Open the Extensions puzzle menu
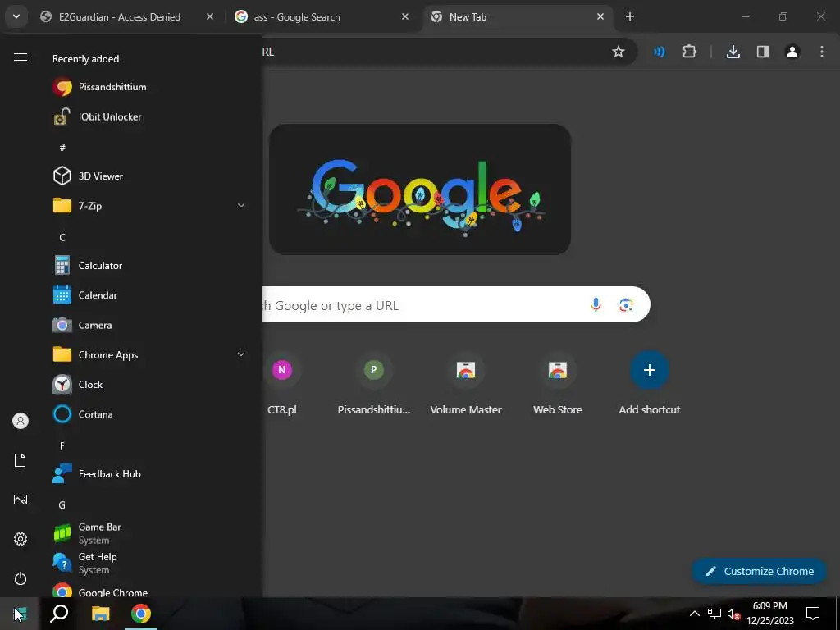The width and height of the screenshot is (840, 630). 689,52
